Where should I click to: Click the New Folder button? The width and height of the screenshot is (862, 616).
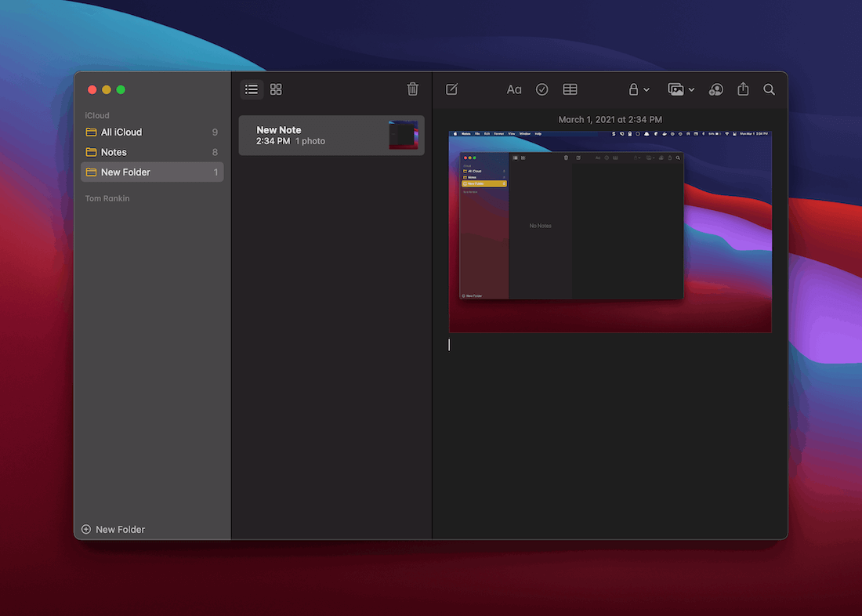click(113, 529)
